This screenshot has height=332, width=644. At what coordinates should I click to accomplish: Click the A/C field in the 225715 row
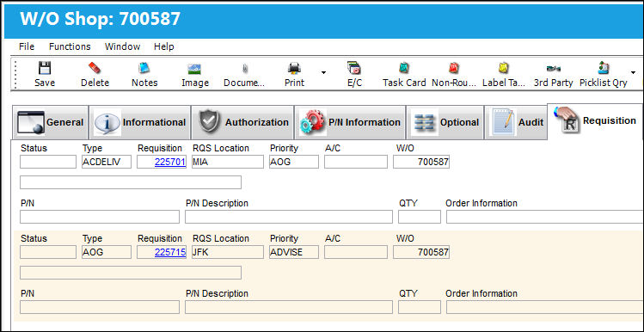(356, 252)
